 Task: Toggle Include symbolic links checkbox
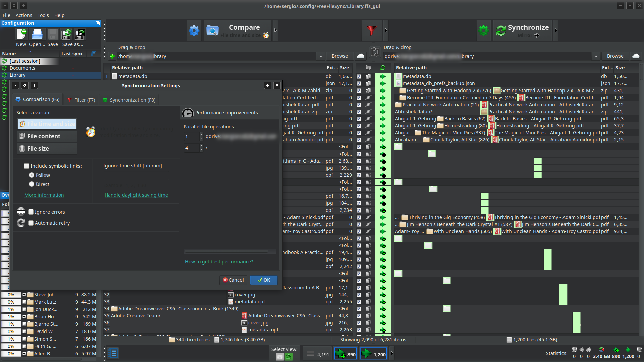click(26, 165)
